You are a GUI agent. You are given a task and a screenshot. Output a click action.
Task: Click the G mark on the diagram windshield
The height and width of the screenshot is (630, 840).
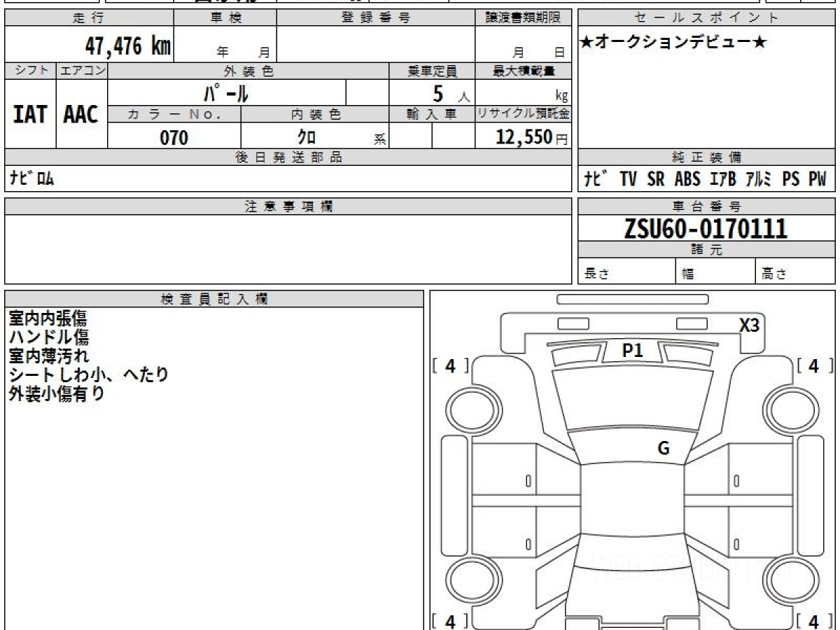pyautogui.click(x=664, y=449)
